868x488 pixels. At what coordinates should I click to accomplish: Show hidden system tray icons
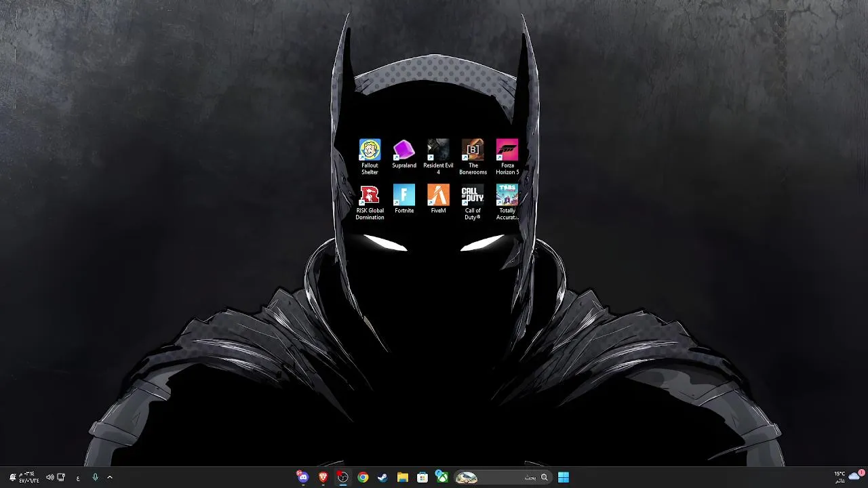110,477
